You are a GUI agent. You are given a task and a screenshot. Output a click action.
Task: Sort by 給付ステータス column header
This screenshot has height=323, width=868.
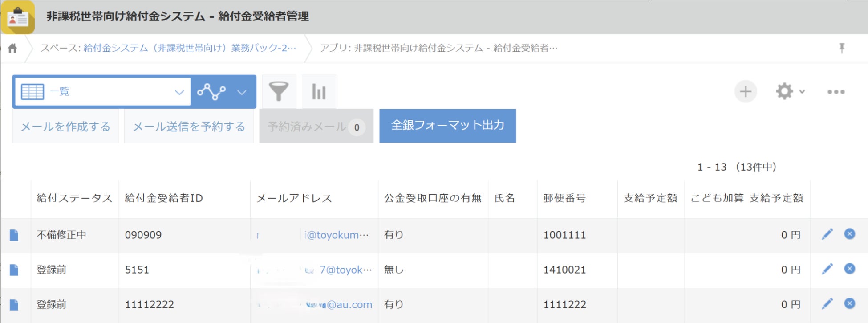(75, 198)
